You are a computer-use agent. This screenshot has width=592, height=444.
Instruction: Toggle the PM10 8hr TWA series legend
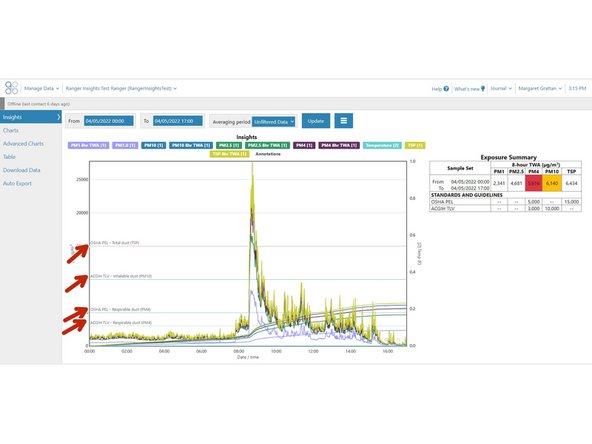191,145
